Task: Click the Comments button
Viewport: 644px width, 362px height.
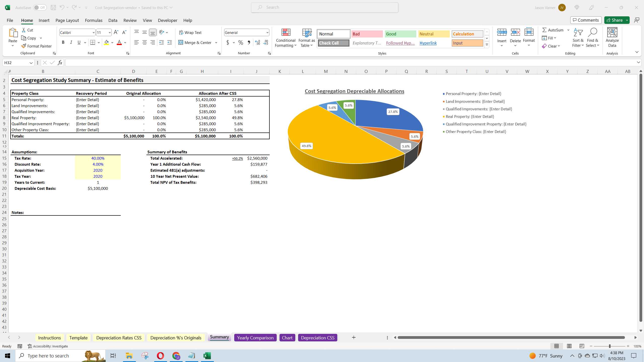Action: point(586,20)
